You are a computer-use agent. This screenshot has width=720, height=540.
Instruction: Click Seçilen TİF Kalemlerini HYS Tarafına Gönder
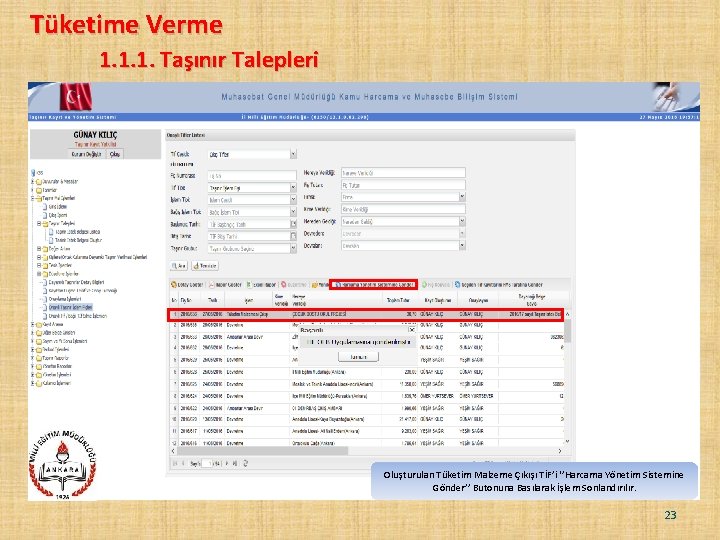[499, 285]
